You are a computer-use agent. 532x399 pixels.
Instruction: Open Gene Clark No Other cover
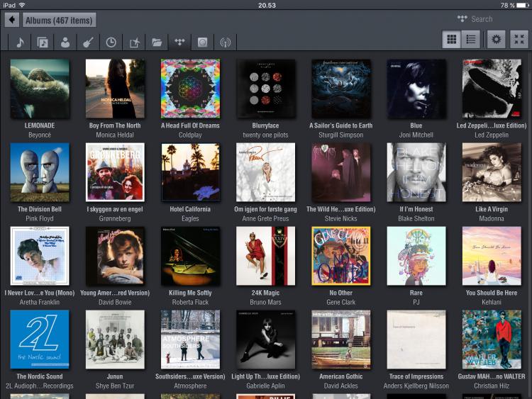coord(341,256)
